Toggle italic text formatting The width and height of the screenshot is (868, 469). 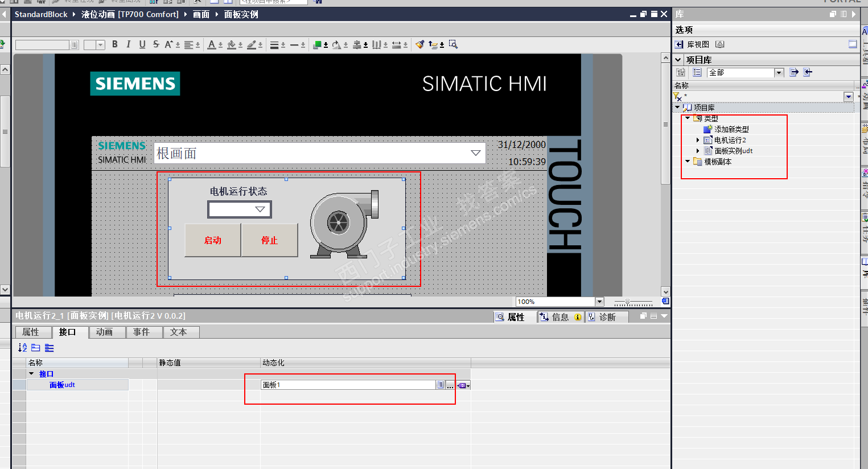[129, 44]
